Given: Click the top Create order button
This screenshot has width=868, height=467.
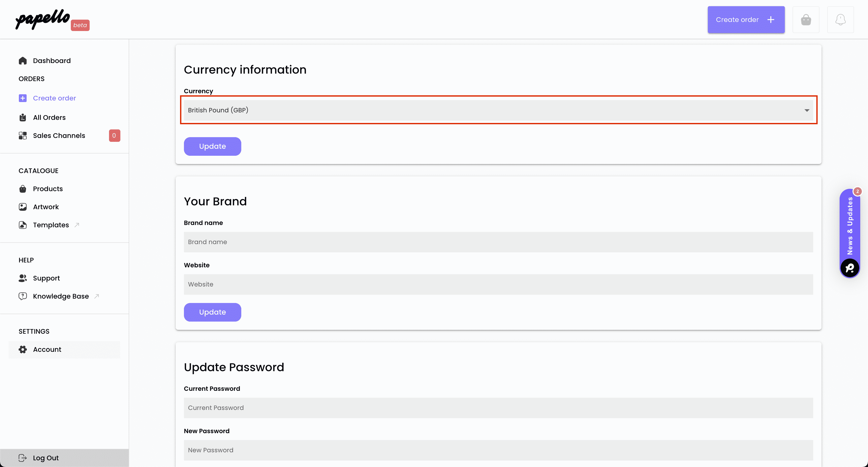Looking at the screenshot, I should coord(746,20).
